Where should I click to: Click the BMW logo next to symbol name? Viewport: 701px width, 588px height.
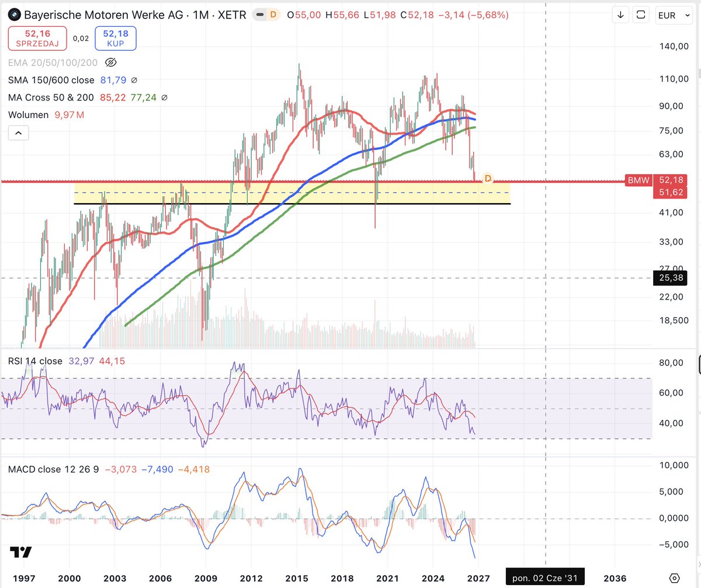pos(15,15)
